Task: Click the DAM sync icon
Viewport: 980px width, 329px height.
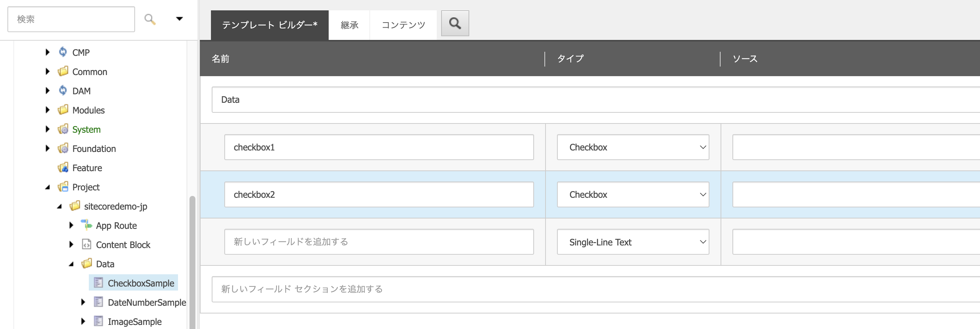Action: (x=63, y=91)
